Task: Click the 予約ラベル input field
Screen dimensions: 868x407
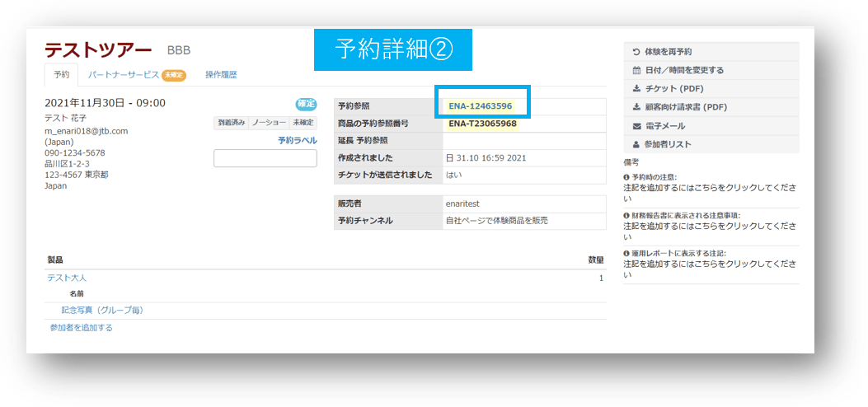Action: (265, 158)
